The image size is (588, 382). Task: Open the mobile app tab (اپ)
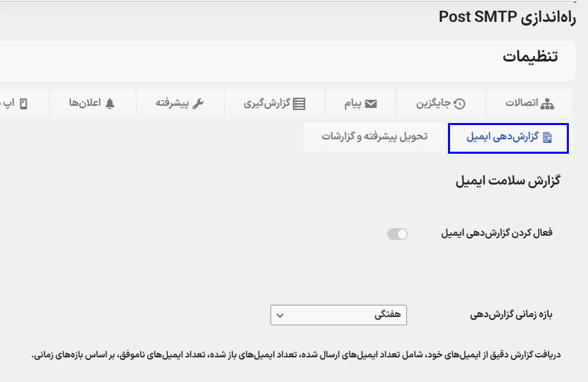pyautogui.click(x=24, y=104)
